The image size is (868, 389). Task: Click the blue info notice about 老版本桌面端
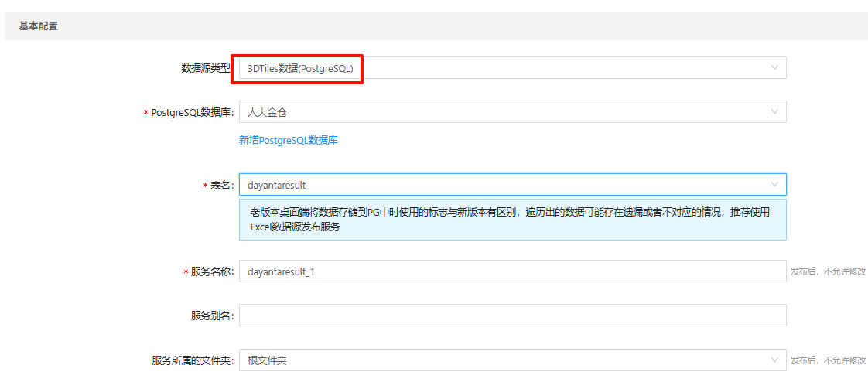coord(512,220)
